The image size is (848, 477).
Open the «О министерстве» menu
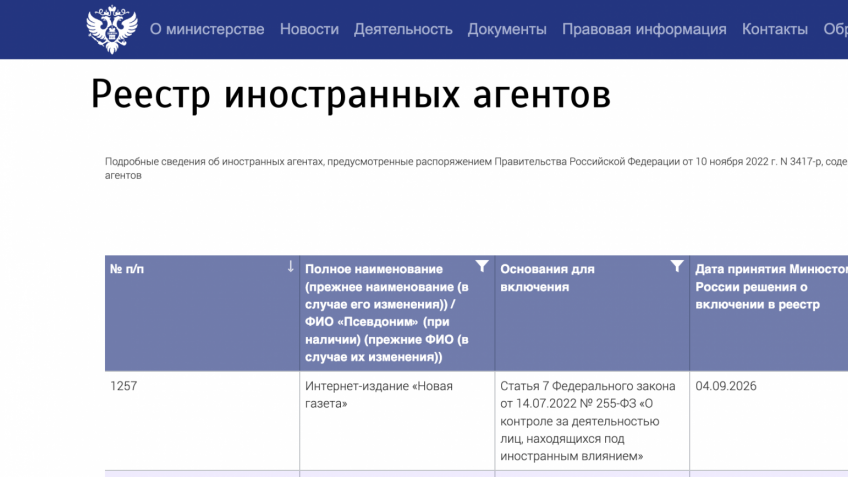click(x=207, y=29)
